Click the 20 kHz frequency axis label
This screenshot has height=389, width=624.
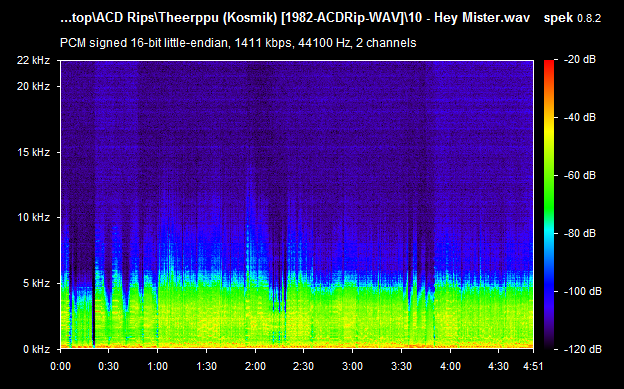(x=33, y=86)
